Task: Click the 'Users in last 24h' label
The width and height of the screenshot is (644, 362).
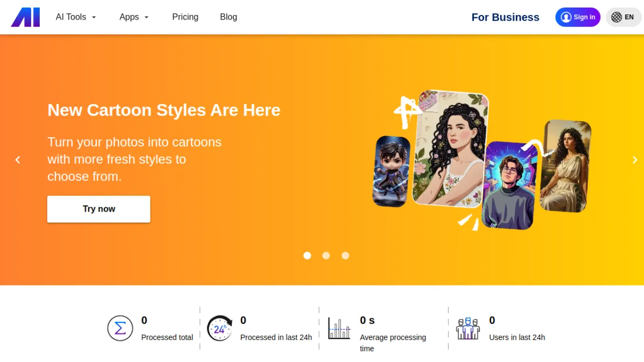Action: [517, 337]
